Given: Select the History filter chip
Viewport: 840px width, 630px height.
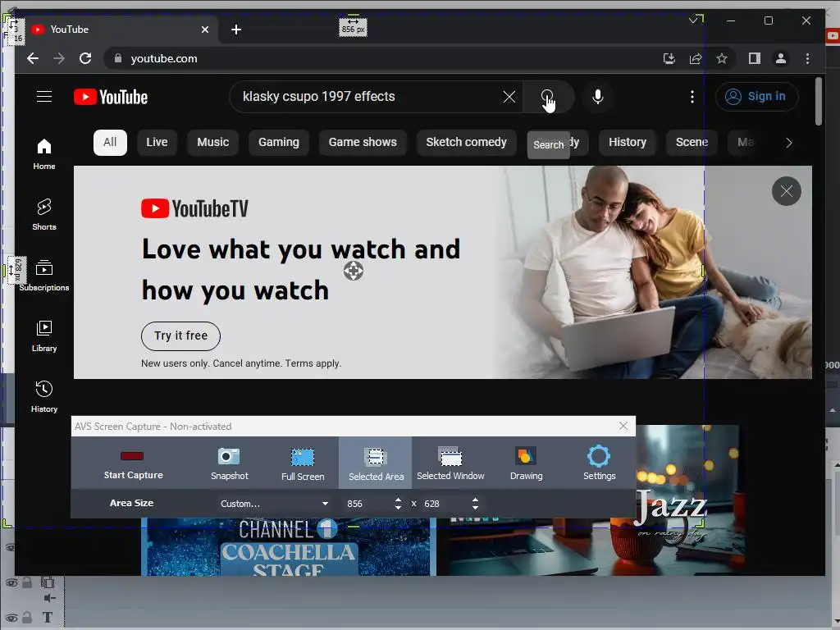Looking at the screenshot, I should (x=628, y=143).
